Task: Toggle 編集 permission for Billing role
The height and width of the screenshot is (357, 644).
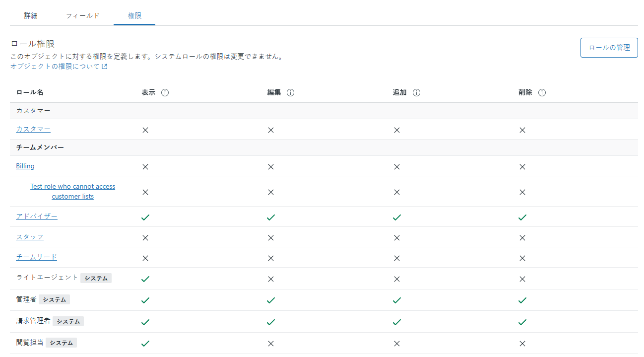Action: tap(271, 167)
